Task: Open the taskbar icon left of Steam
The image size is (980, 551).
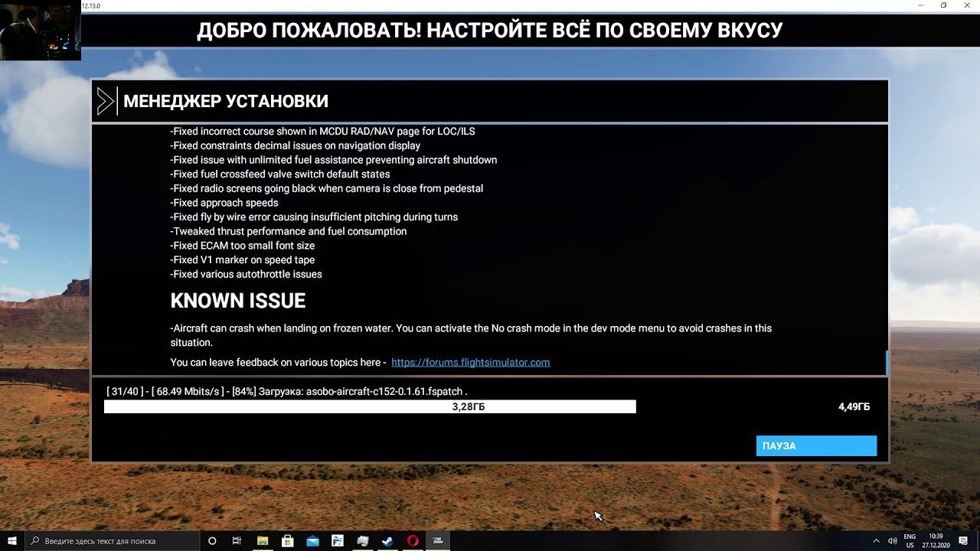Action: (362, 541)
